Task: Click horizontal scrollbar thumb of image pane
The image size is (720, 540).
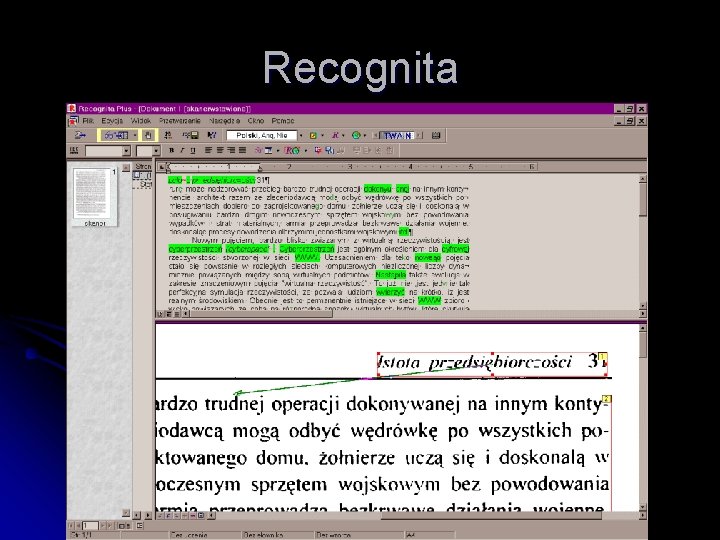Action: coord(491,516)
